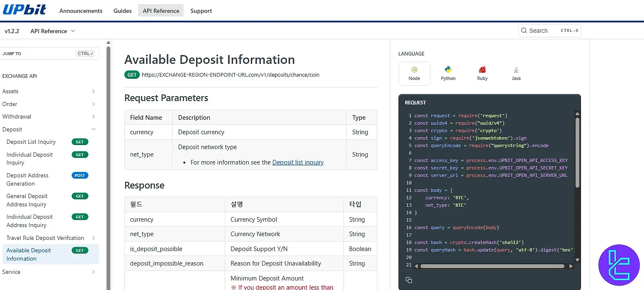644x290 pixels.
Task: Pick the Java language icon
Action: point(516,70)
